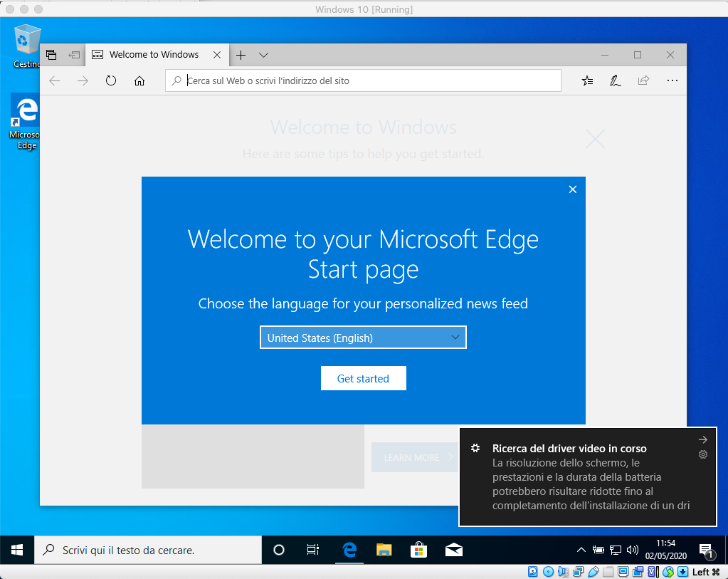The width and height of the screenshot is (728, 579).
Task: Refresh the page in Edge
Action: (x=111, y=81)
